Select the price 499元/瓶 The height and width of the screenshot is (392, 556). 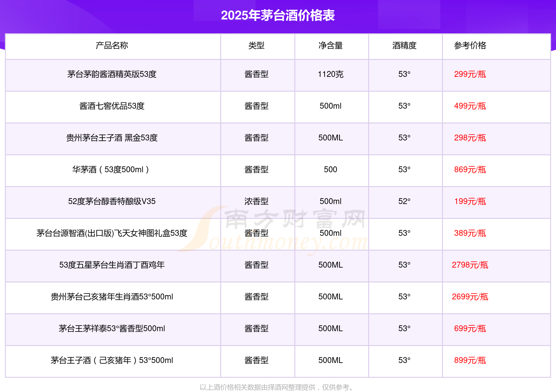click(470, 106)
